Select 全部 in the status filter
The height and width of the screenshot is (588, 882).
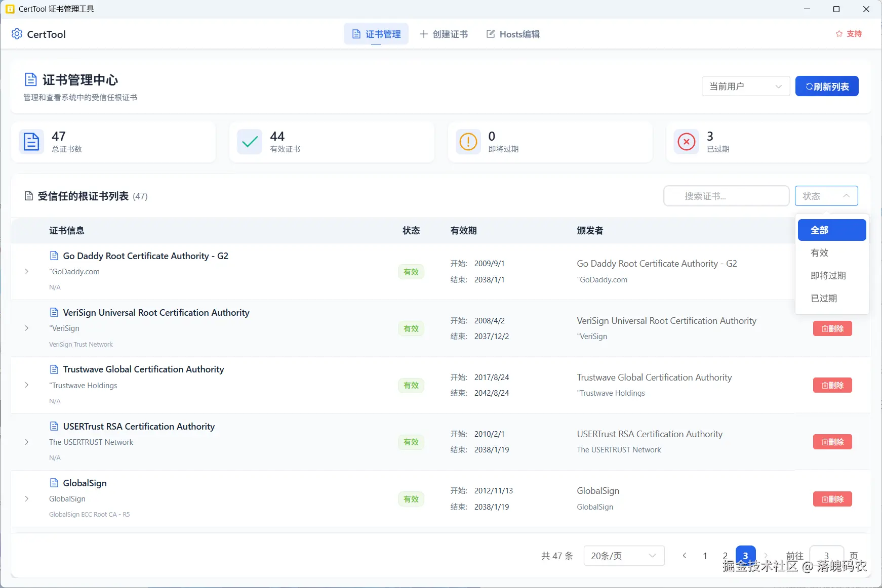832,230
